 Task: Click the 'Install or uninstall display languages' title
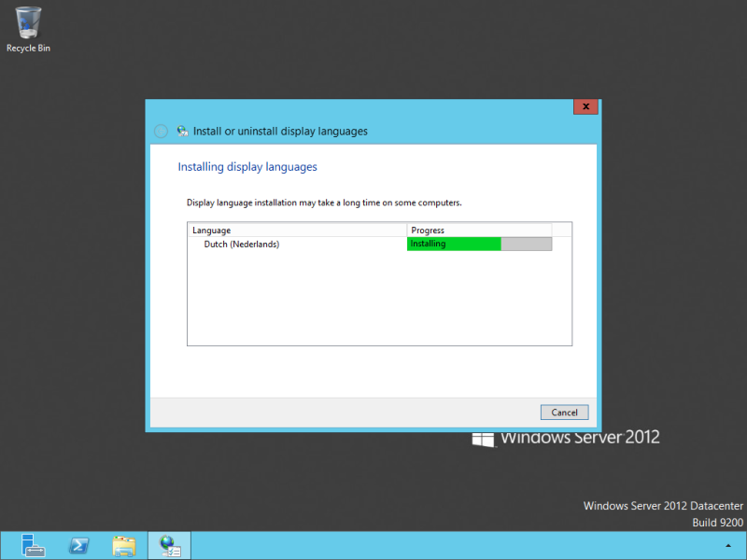(x=280, y=131)
